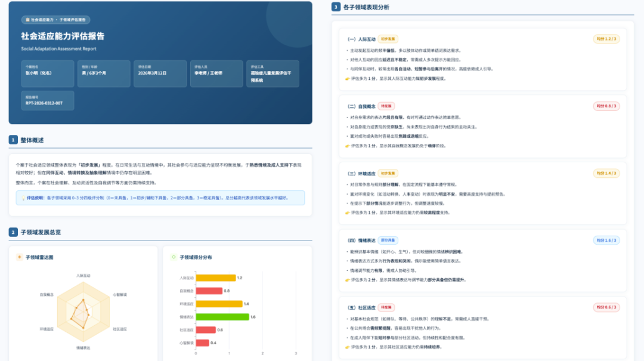This screenshot has height=361, width=644.
Task: Click the 个案姓名 张小明 info card
Action: [x=48, y=73]
